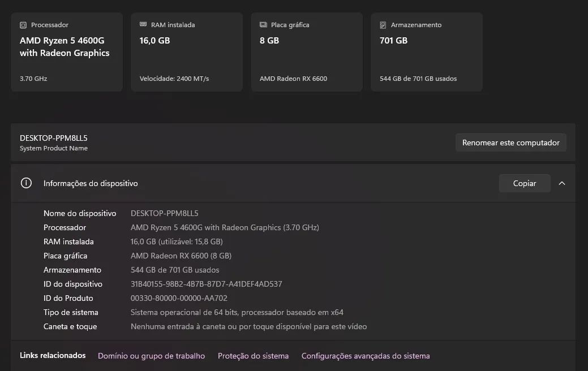Copy device information with Copiar button
Viewport: 588px width, 371px height.
pyautogui.click(x=525, y=183)
